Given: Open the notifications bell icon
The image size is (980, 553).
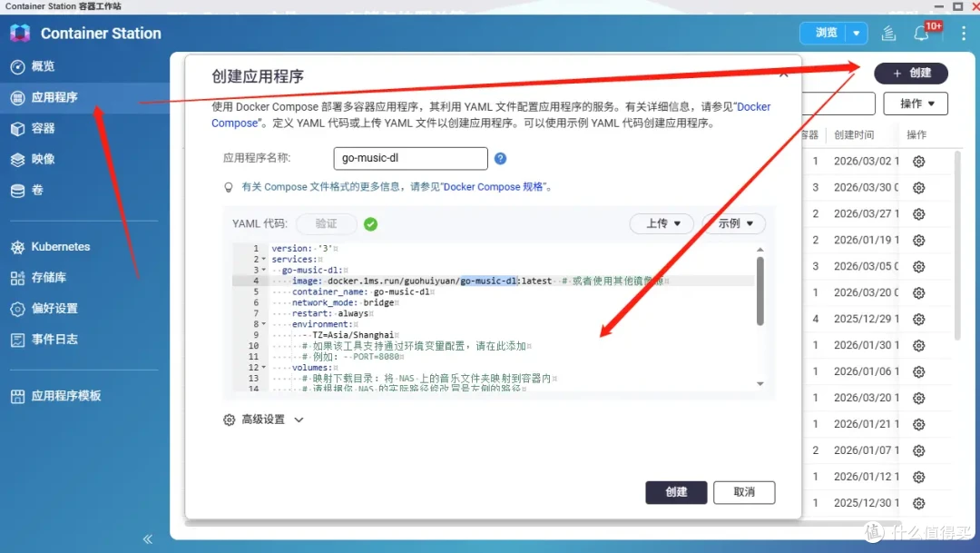Looking at the screenshot, I should (x=921, y=34).
